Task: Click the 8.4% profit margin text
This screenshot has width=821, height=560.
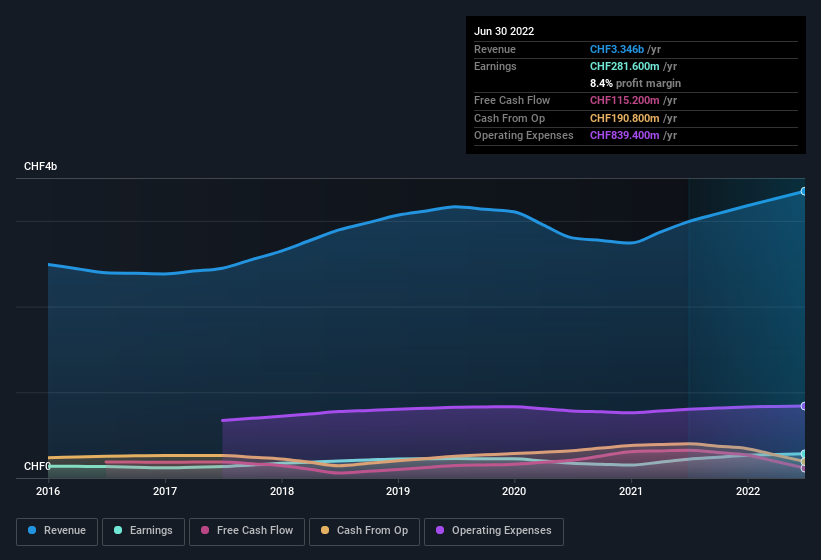Action: 635,83
